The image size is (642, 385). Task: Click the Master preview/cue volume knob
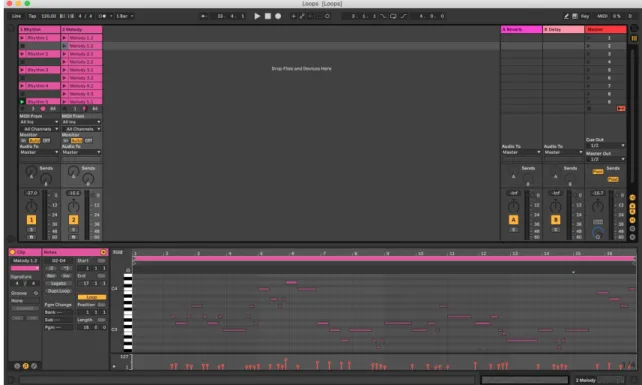coord(598,233)
